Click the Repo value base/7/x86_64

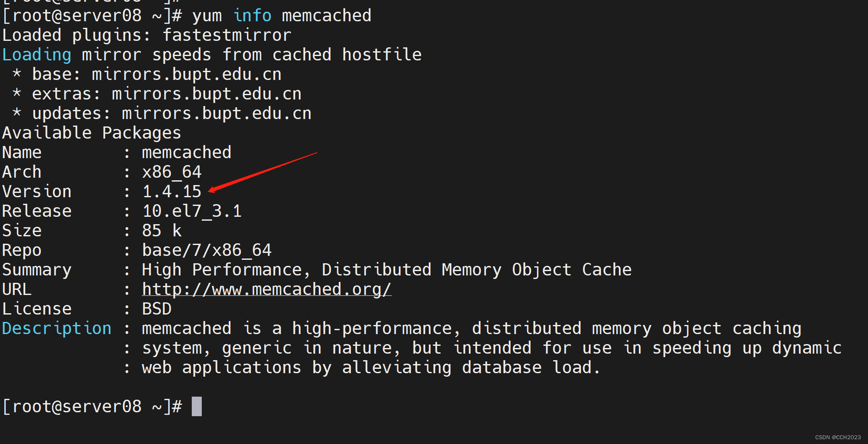pos(207,250)
